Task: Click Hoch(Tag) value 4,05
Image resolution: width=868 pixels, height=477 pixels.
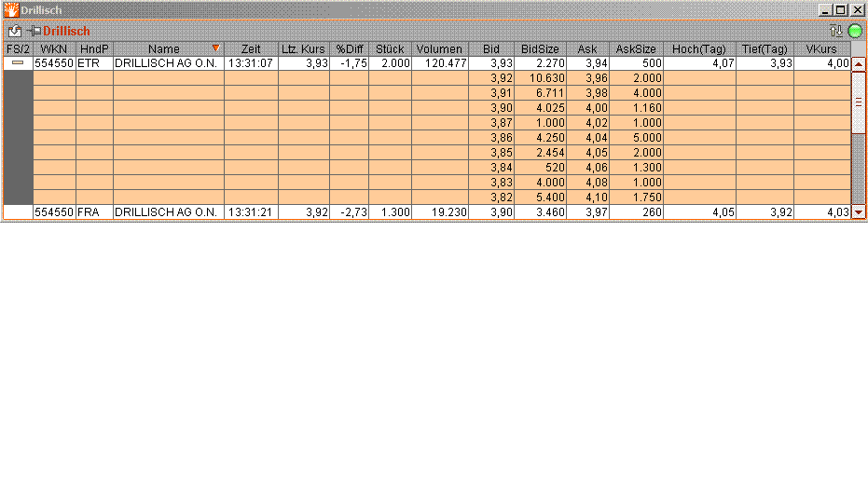Action: (x=699, y=211)
